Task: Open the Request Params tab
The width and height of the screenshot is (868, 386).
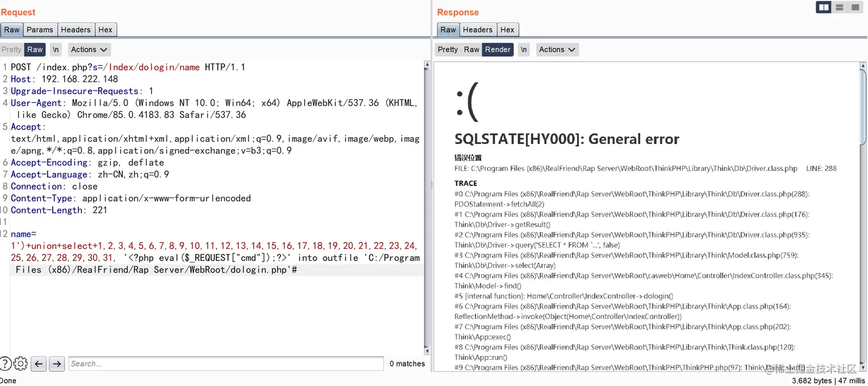Action: tap(40, 30)
